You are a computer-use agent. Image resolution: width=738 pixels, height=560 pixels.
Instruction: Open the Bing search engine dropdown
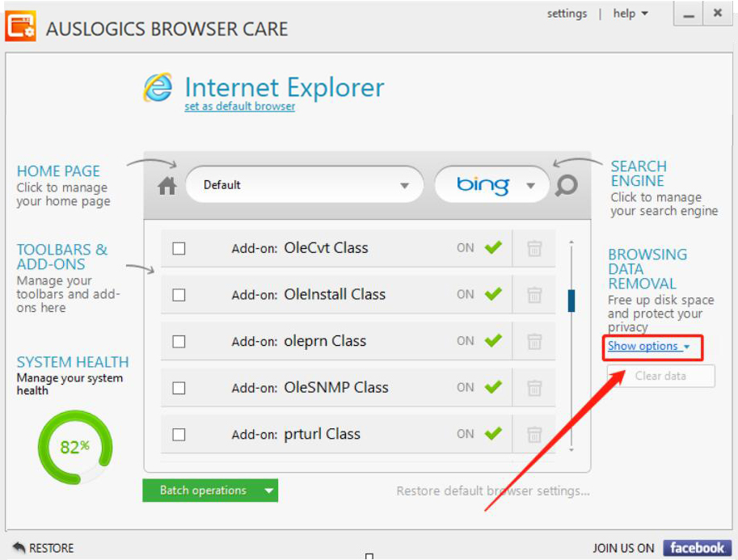point(491,185)
